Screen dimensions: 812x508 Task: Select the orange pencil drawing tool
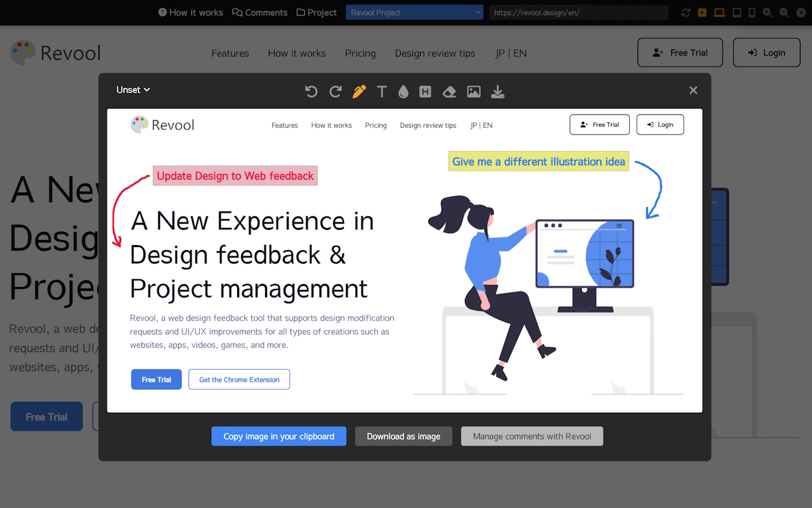359,91
